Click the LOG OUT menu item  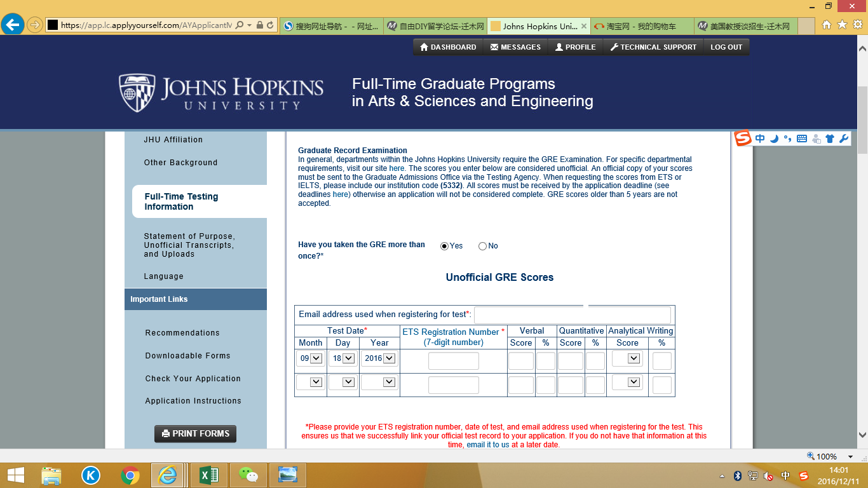pos(726,47)
